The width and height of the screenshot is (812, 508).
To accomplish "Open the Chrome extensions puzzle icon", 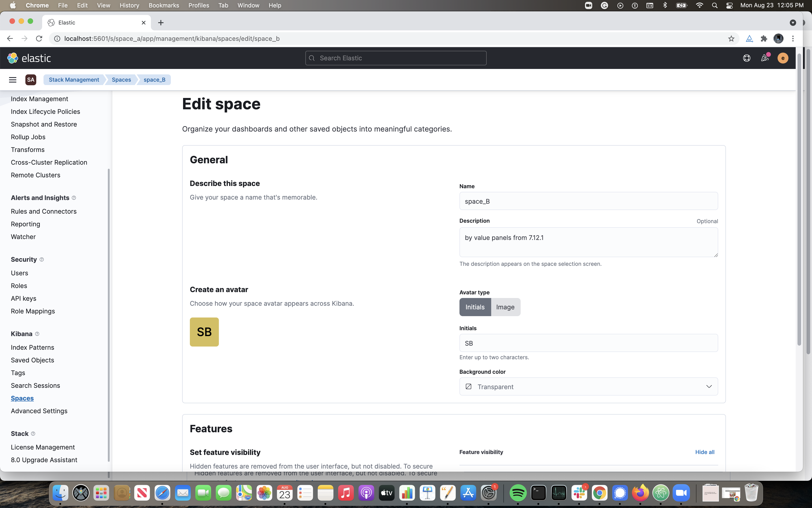I will pos(764,39).
